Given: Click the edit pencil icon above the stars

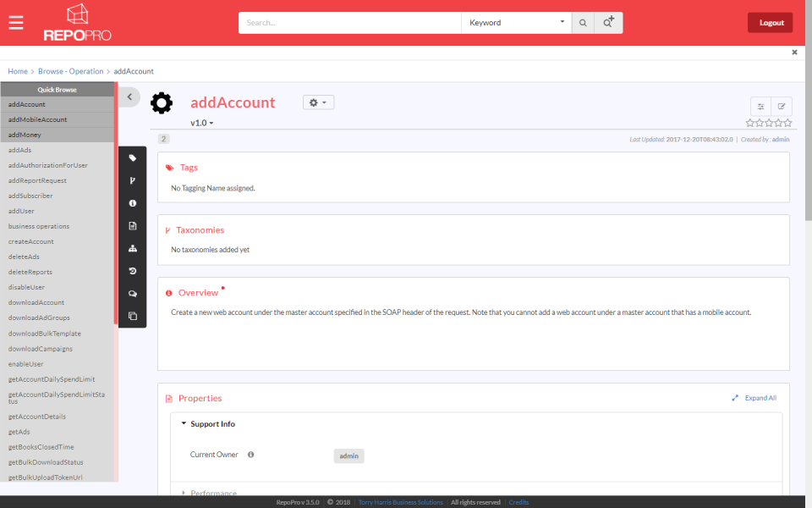Looking at the screenshot, I should click(781, 107).
